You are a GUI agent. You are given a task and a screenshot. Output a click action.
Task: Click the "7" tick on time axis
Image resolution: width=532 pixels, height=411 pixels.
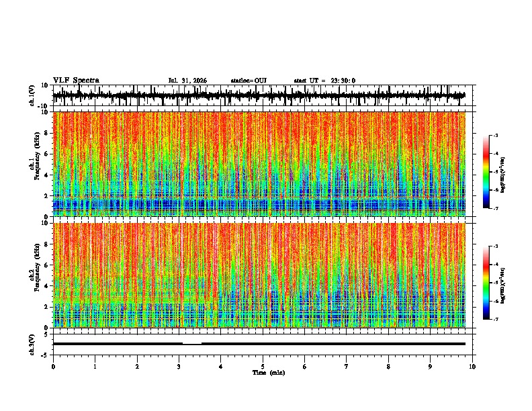coord(347,367)
